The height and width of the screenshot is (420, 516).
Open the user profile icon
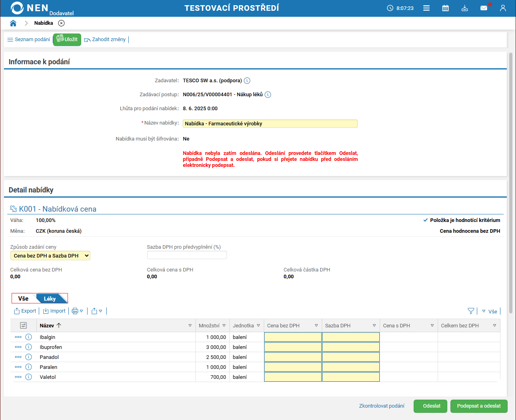[x=503, y=8]
